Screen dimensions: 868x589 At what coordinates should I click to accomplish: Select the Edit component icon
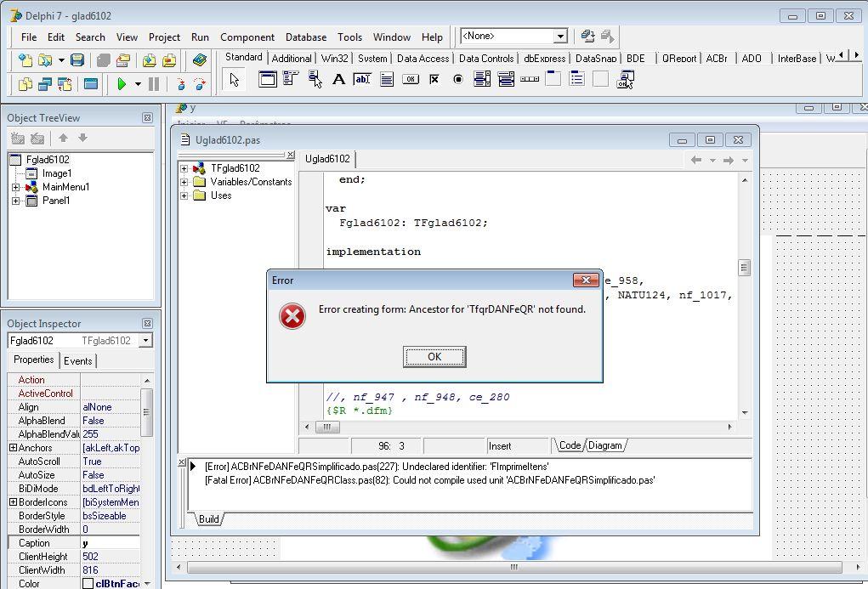click(362, 79)
